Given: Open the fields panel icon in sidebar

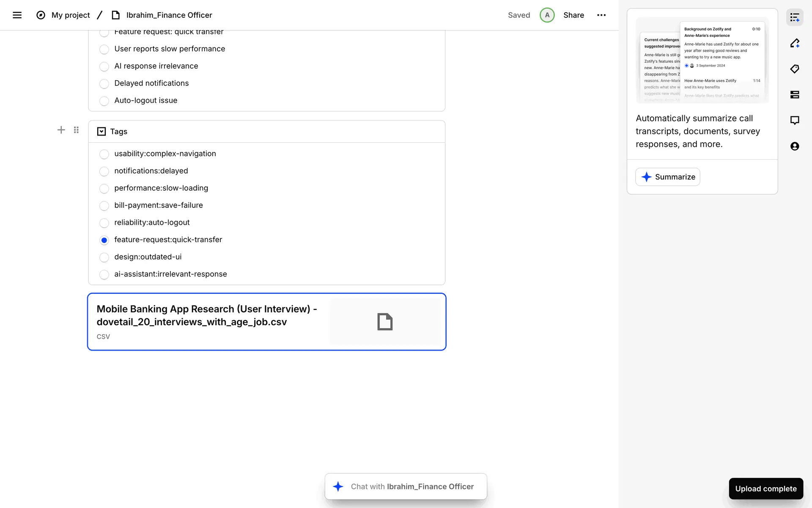Looking at the screenshot, I should [x=794, y=95].
